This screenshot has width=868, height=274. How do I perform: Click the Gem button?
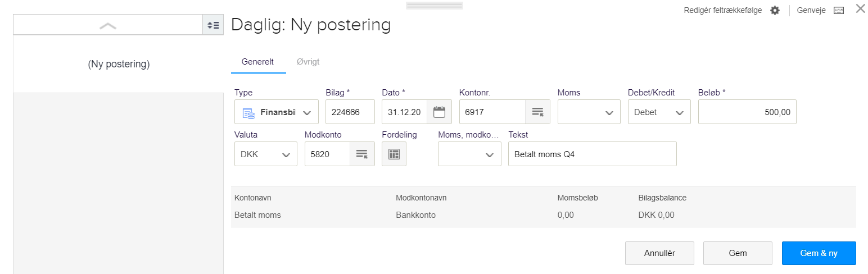pos(738,253)
